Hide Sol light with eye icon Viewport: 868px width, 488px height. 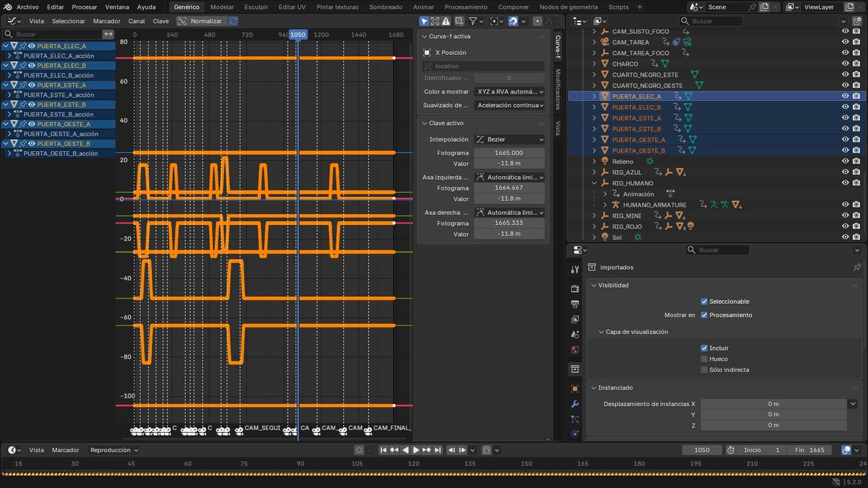click(x=845, y=237)
